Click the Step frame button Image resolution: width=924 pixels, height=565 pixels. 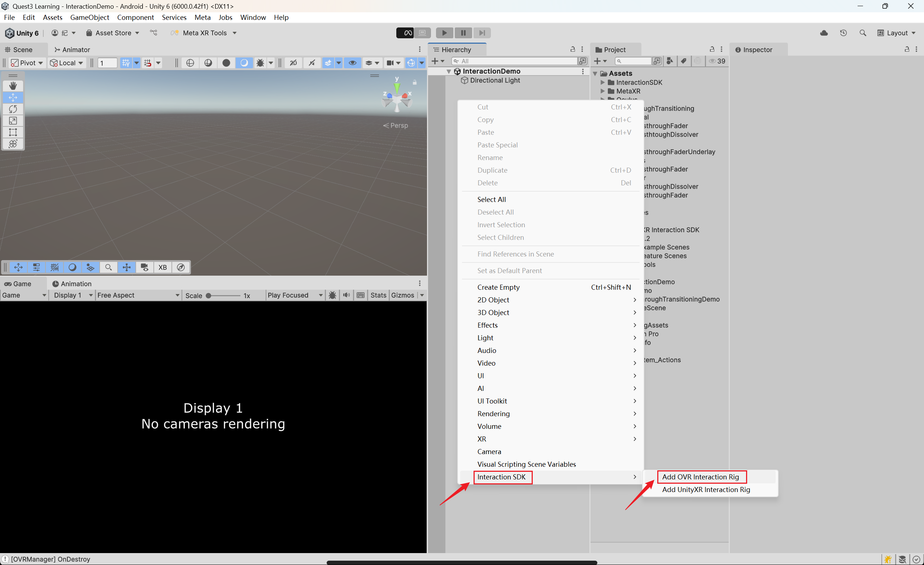click(482, 33)
